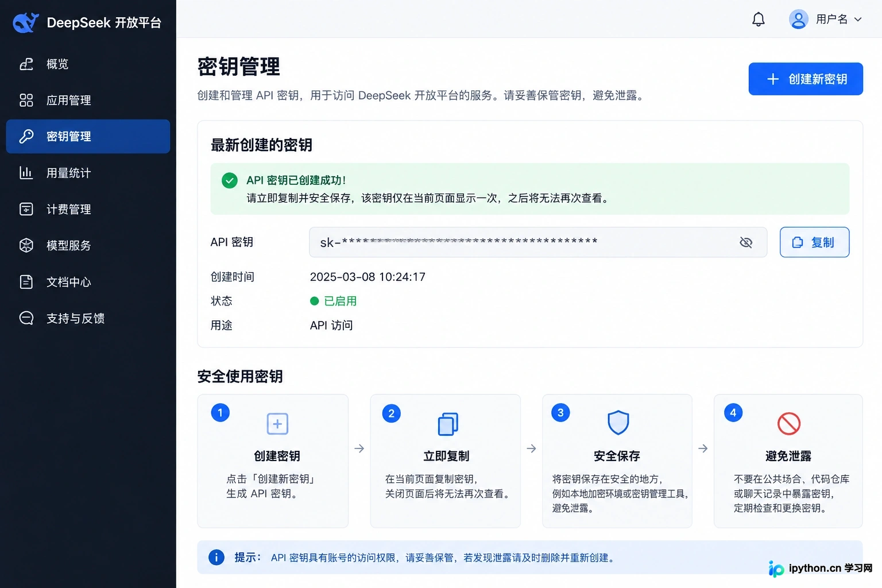
Task: Open 支持与反馈 in the sidebar
Action: pos(88,318)
